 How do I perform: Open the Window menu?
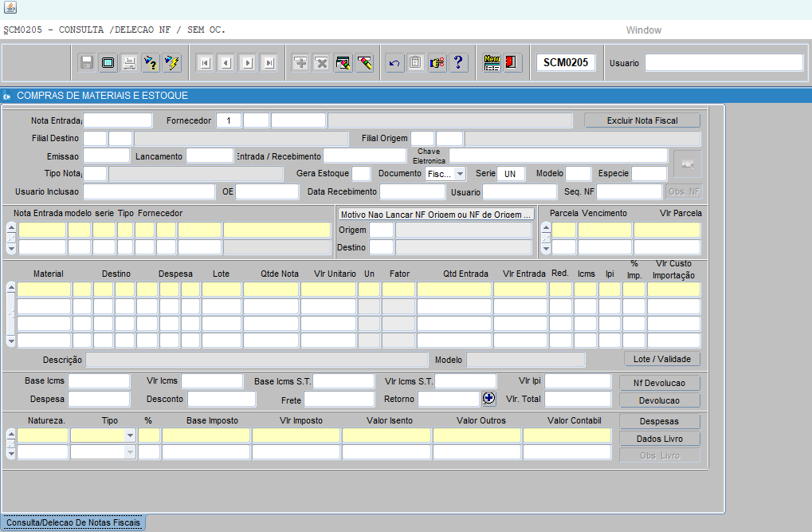(x=643, y=30)
